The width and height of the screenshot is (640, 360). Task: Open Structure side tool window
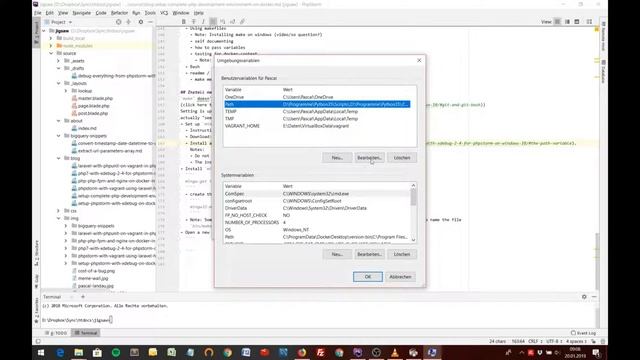point(36,254)
